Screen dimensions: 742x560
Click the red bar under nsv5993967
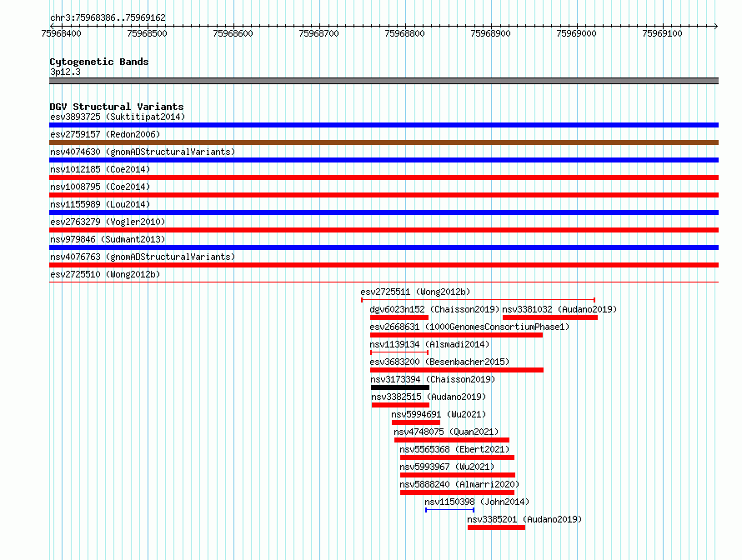(458, 475)
